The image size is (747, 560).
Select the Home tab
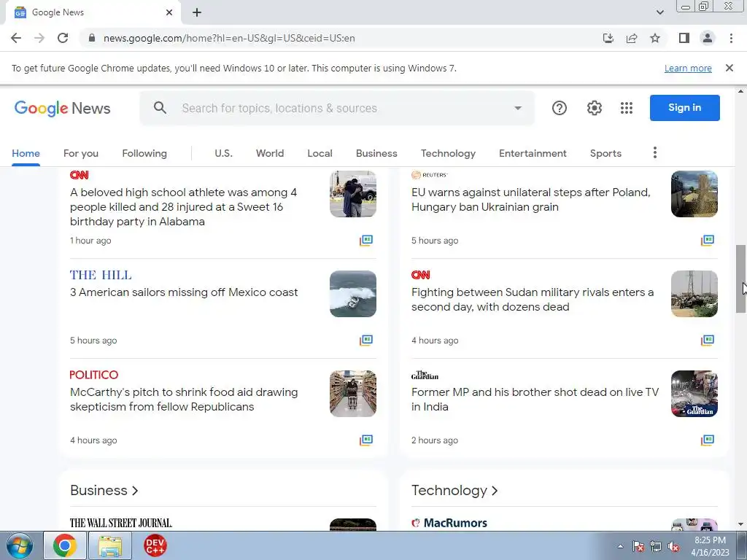26,153
